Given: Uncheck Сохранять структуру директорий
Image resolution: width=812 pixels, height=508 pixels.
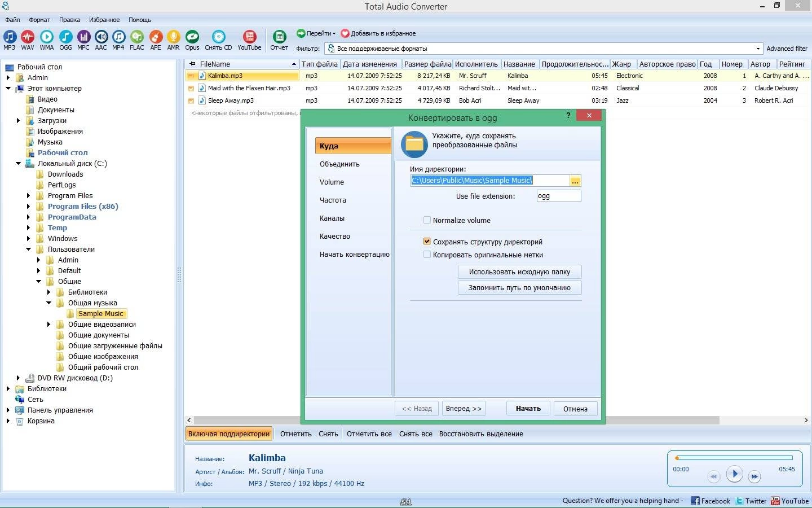Looking at the screenshot, I should 427,241.
